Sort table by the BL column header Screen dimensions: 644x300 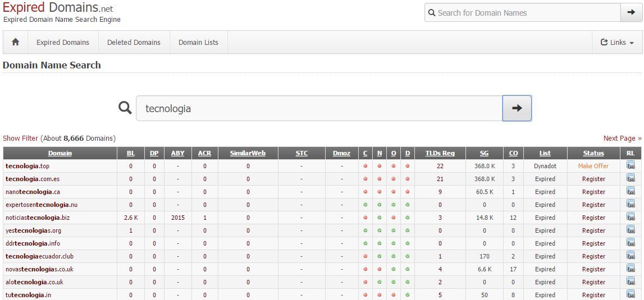point(131,153)
